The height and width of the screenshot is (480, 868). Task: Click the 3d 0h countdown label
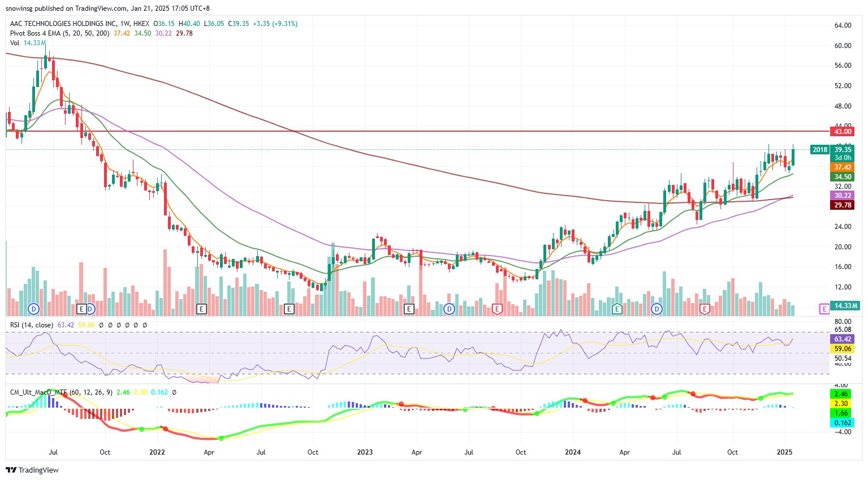[843, 158]
